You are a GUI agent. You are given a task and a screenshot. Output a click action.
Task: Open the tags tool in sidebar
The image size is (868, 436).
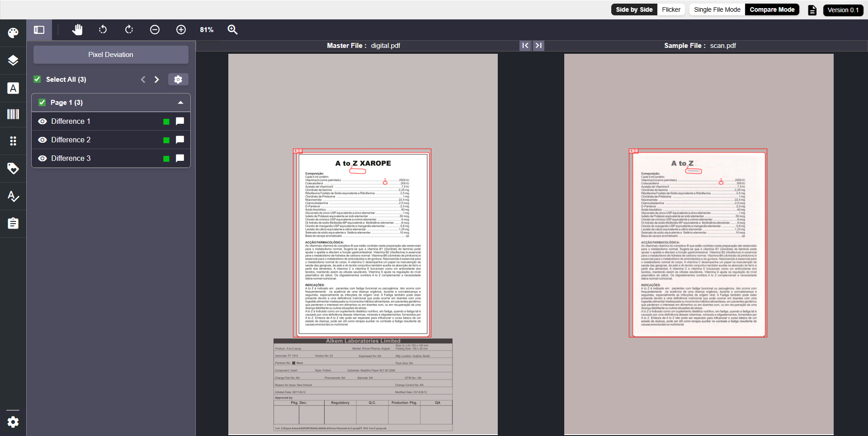[x=13, y=169]
